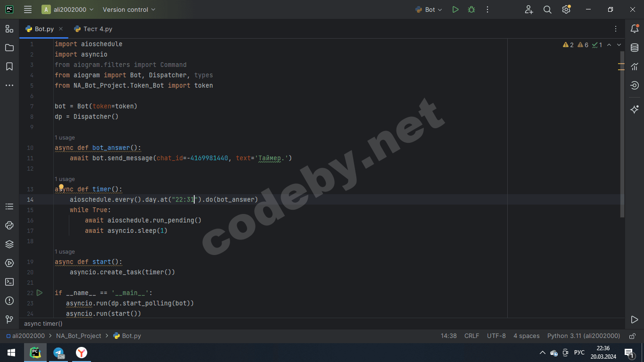Open the Git tool window
Image resolution: width=644 pixels, height=362 pixels.
(9, 320)
